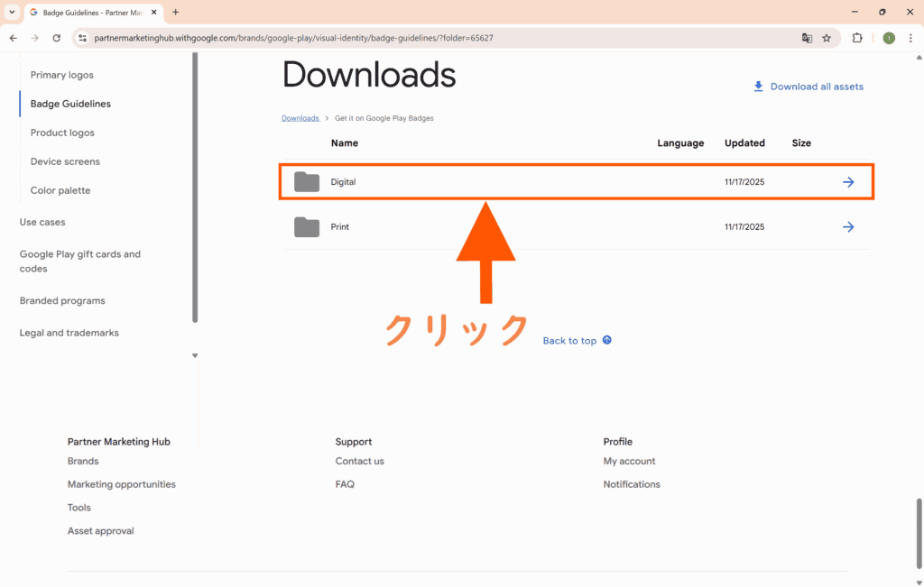Image resolution: width=924 pixels, height=587 pixels.
Task: Open a new browser tab
Action: [x=175, y=12]
